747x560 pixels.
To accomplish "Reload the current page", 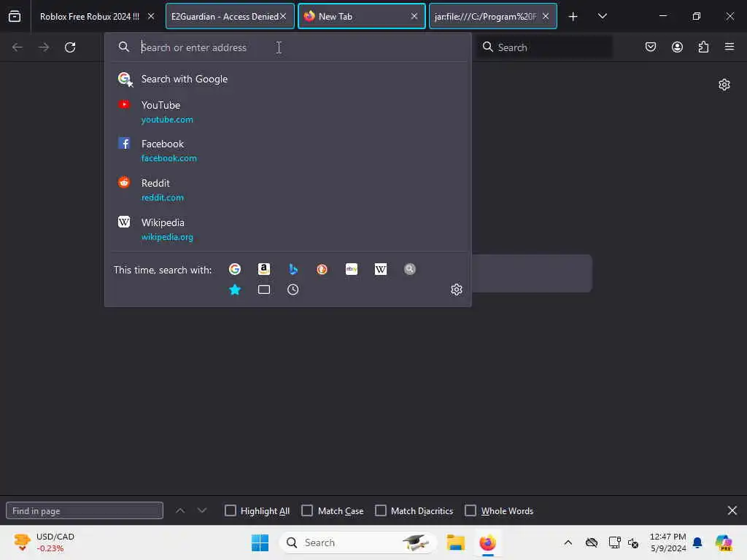I will pyautogui.click(x=70, y=47).
